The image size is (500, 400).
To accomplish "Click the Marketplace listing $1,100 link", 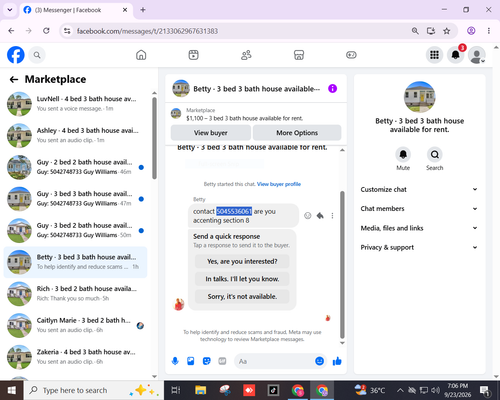I will click(x=244, y=118).
